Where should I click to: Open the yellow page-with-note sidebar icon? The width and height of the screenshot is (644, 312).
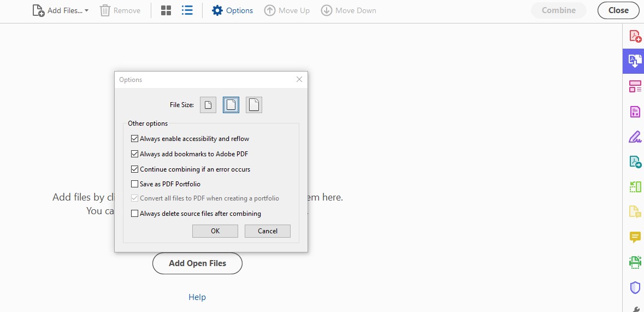point(635,211)
